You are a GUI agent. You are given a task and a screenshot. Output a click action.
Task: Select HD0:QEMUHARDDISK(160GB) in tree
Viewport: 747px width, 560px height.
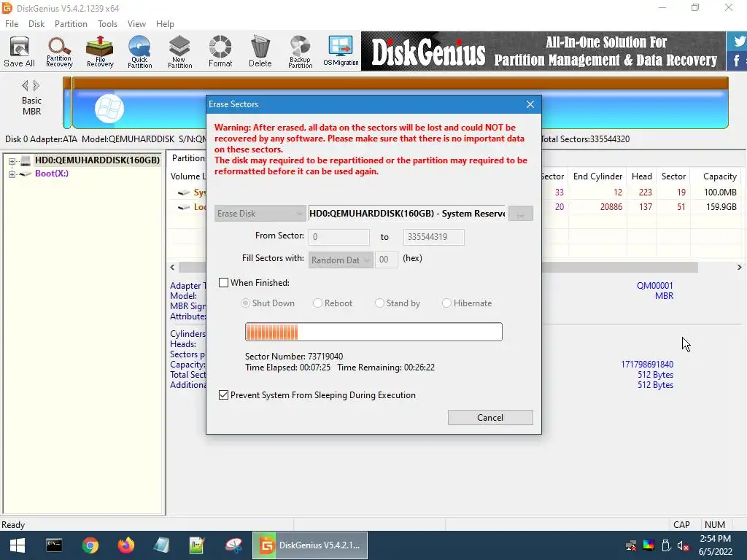(97, 160)
